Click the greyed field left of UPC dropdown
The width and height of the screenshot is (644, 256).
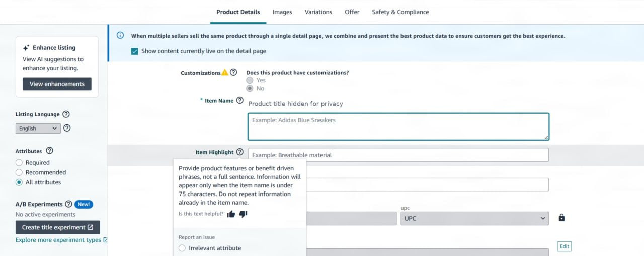click(x=351, y=218)
